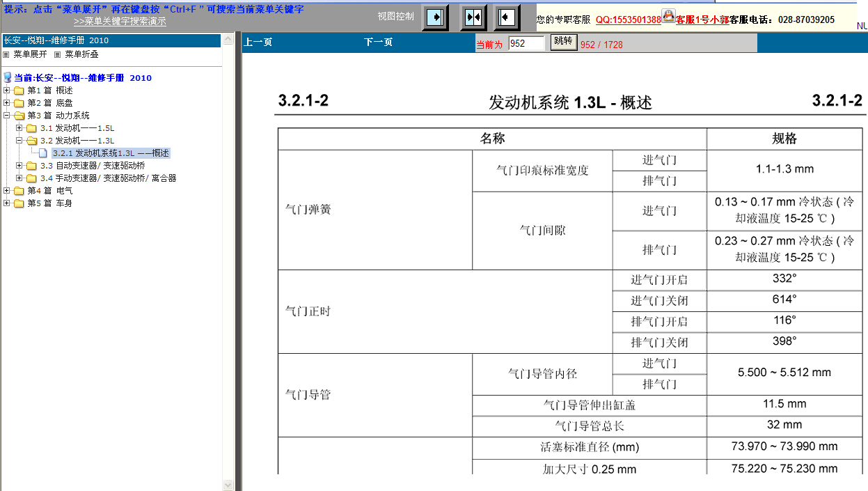Click the 当前:长安--悦翔--维修手册 2010 root node
Image resolution: width=868 pixels, height=491 pixels.
[x=83, y=78]
